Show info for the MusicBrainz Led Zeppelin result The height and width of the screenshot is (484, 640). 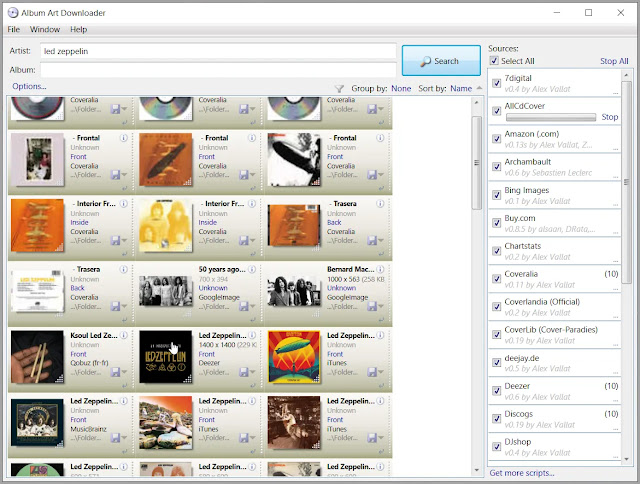[x=124, y=401]
